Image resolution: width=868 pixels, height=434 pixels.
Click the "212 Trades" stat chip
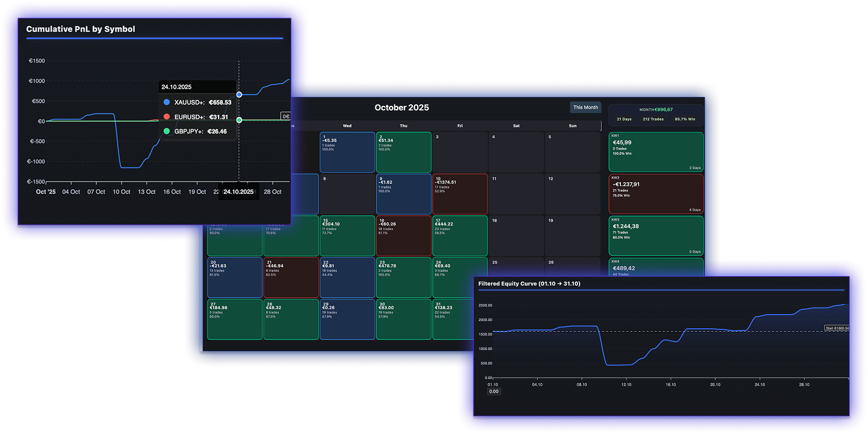coord(652,119)
